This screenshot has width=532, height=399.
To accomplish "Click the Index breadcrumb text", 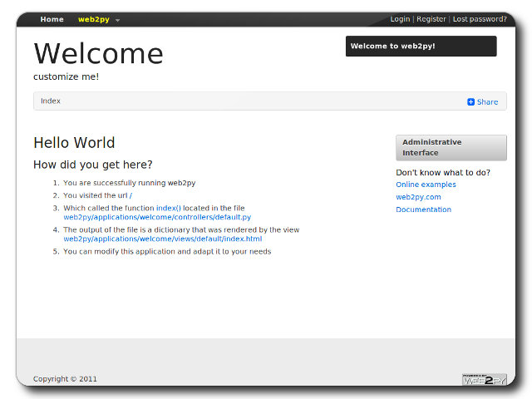I will pyautogui.click(x=51, y=101).
